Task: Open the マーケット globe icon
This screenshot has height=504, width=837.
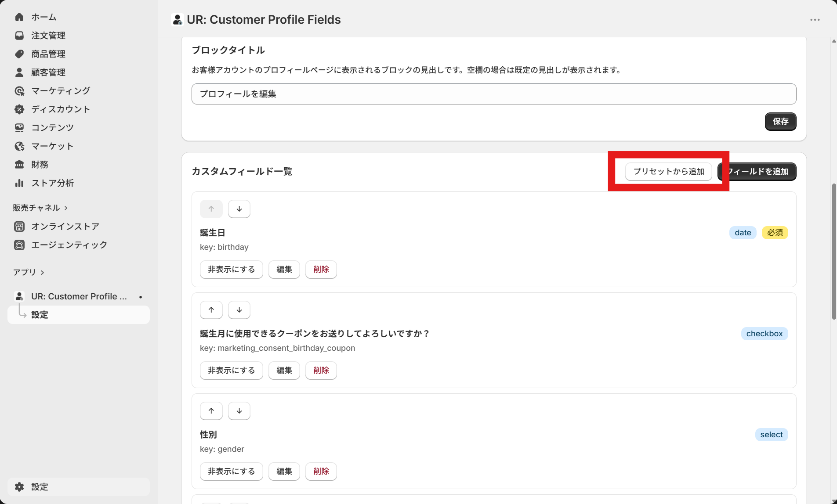Action: click(x=19, y=146)
